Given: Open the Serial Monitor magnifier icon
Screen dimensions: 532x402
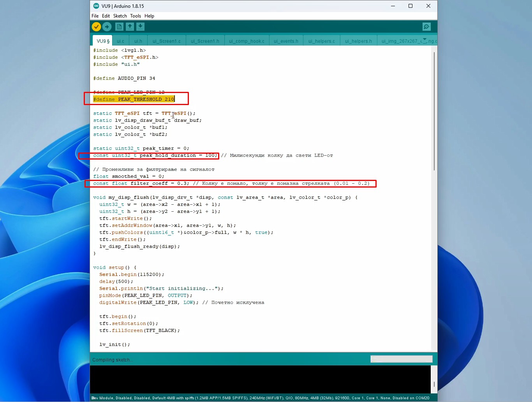Looking at the screenshot, I should 426,27.
